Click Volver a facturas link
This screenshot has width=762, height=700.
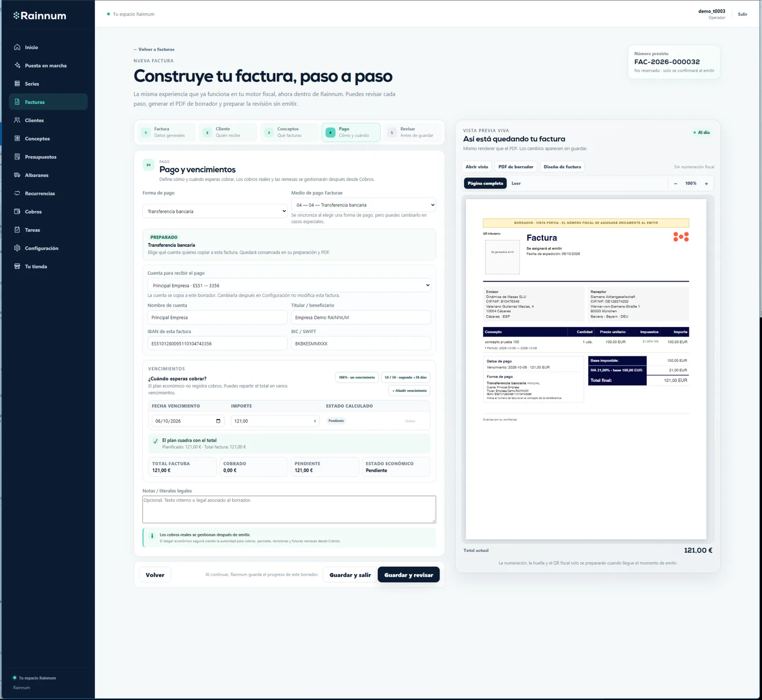pos(154,50)
